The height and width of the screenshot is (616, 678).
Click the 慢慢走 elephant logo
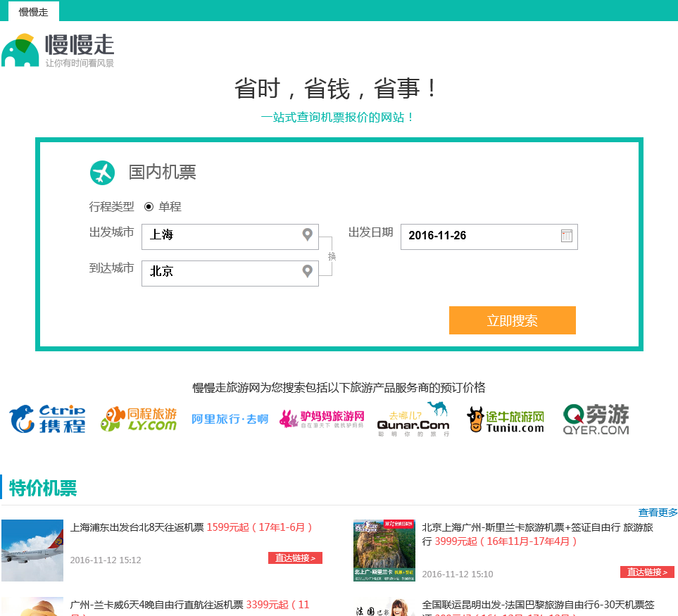click(x=58, y=51)
